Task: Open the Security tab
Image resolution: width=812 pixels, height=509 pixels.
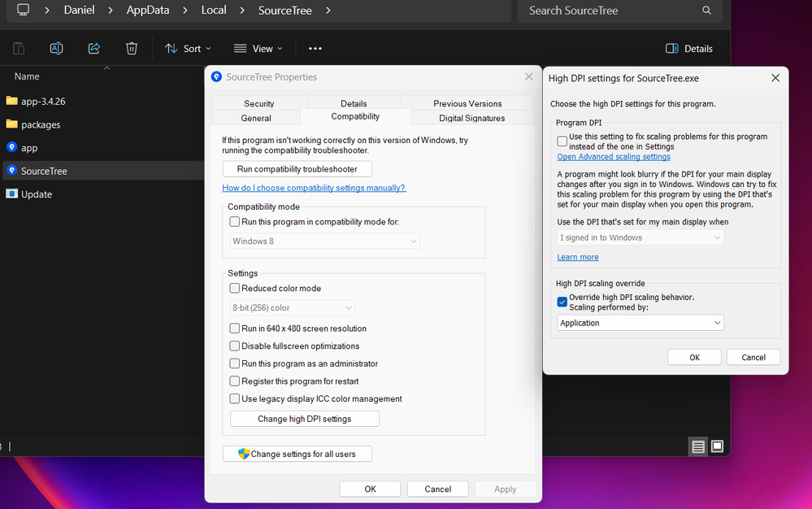Action: (x=259, y=103)
